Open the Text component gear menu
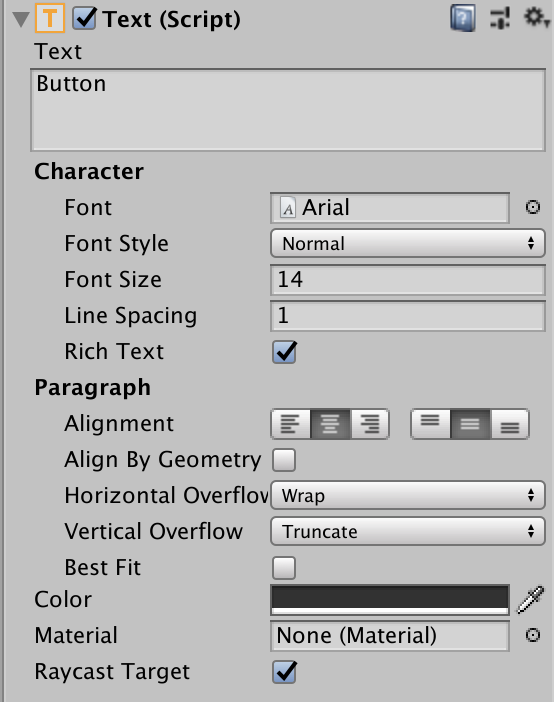The width and height of the screenshot is (554, 702). click(x=537, y=19)
